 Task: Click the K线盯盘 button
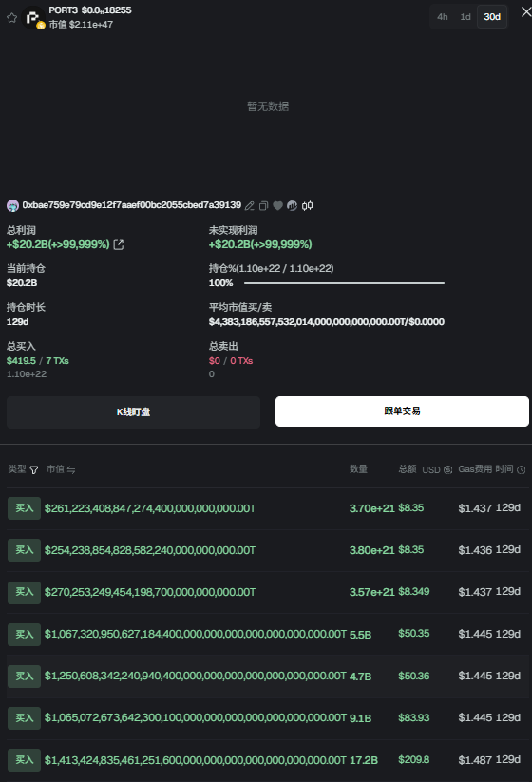[x=133, y=412]
